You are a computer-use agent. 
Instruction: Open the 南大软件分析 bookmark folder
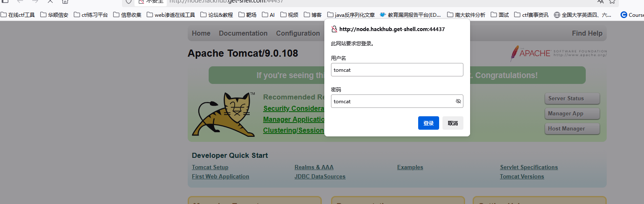466,15
